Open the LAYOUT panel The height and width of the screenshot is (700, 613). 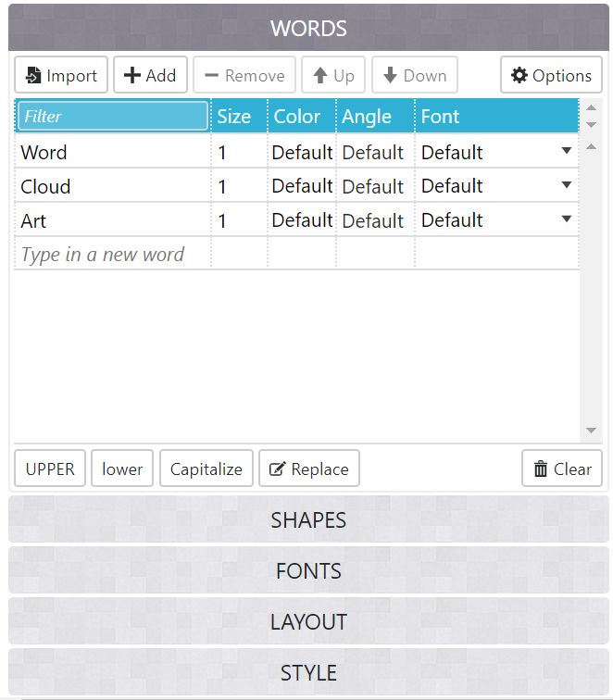[308, 621]
